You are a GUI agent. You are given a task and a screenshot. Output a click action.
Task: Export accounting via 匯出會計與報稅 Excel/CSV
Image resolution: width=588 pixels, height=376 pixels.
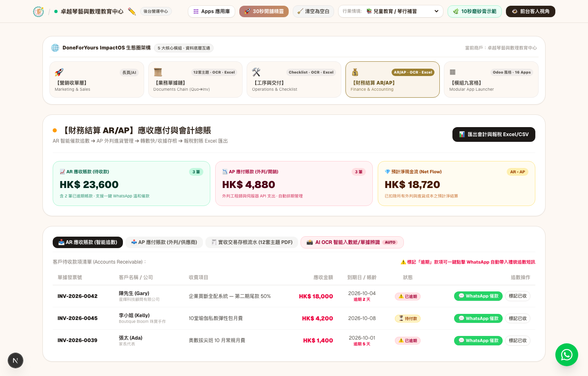coord(494,134)
